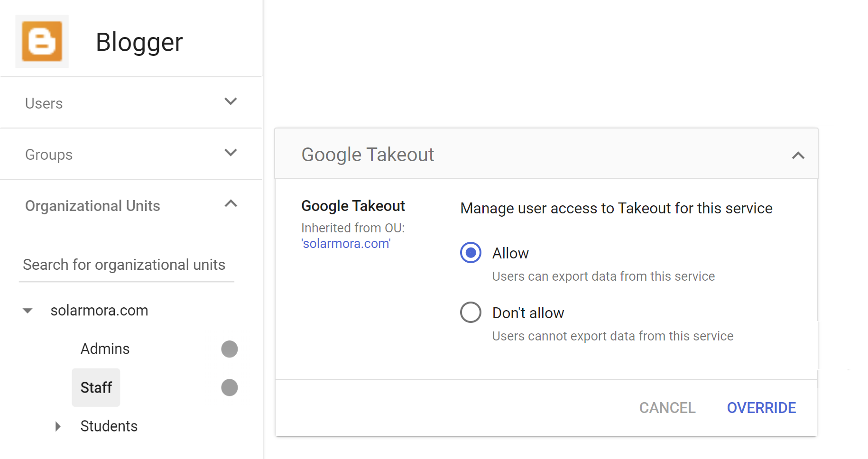868x459 pixels.
Task: Select the Admins organizational unit
Action: click(x=105, y=349)
